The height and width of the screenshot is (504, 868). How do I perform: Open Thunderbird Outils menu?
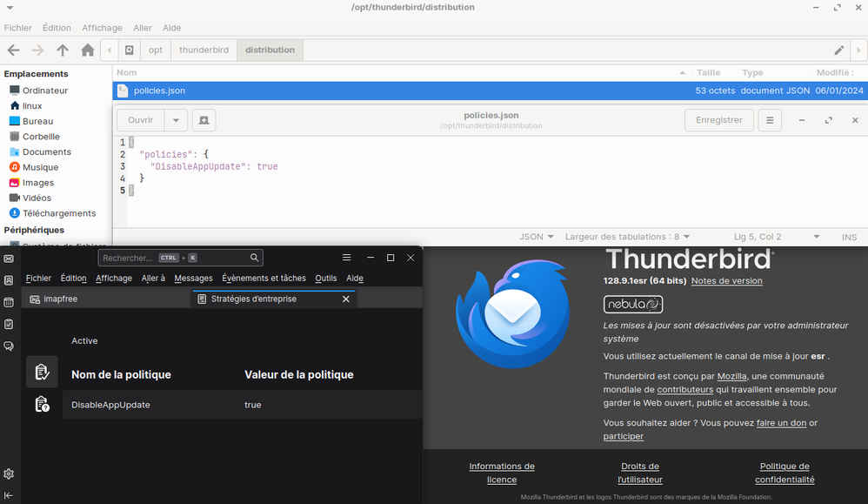[326, 278]
